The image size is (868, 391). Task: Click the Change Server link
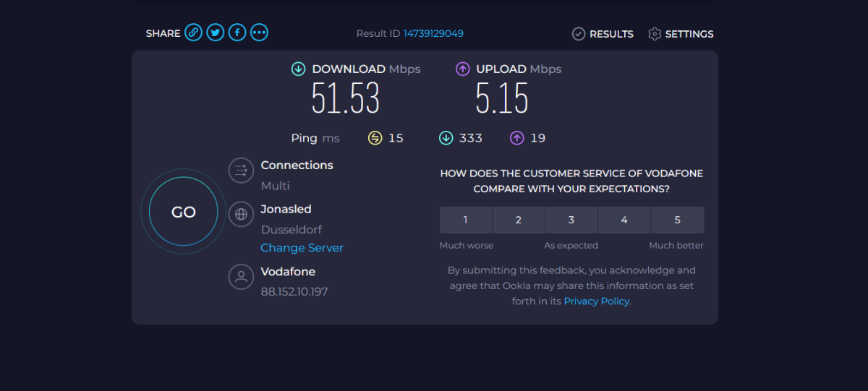click(x=302, y=248)
